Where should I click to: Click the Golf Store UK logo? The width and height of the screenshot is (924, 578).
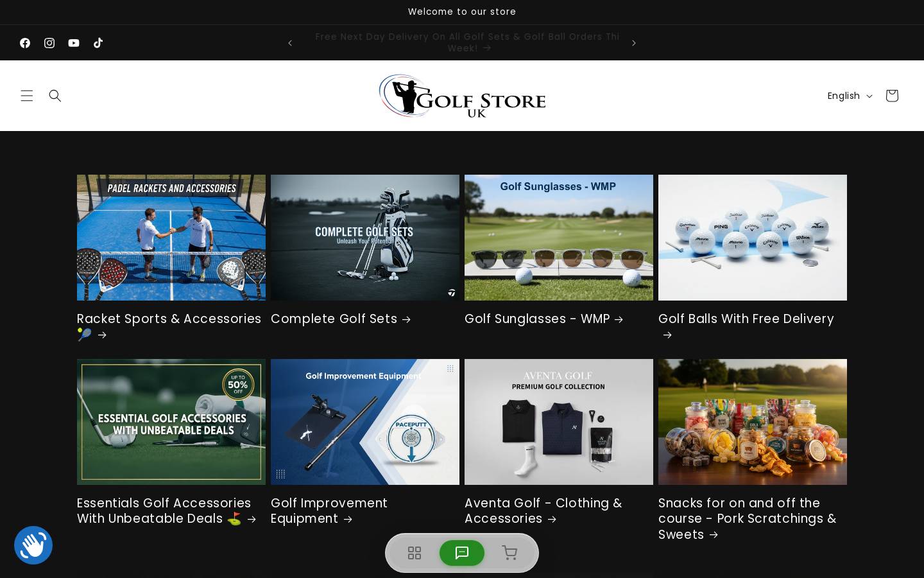click(x=462, y=96)
